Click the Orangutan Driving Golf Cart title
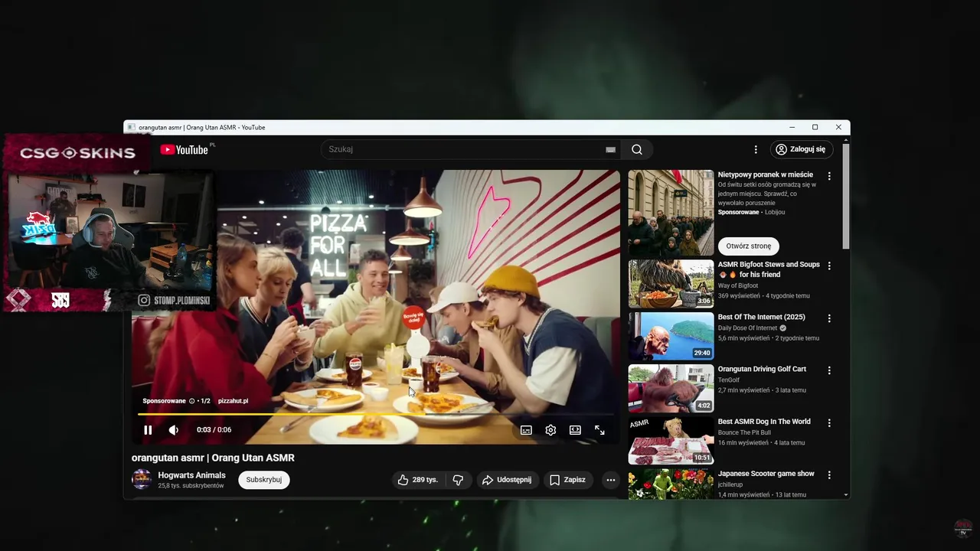Screen dimensions: 980x551 [x=762, y=369]
